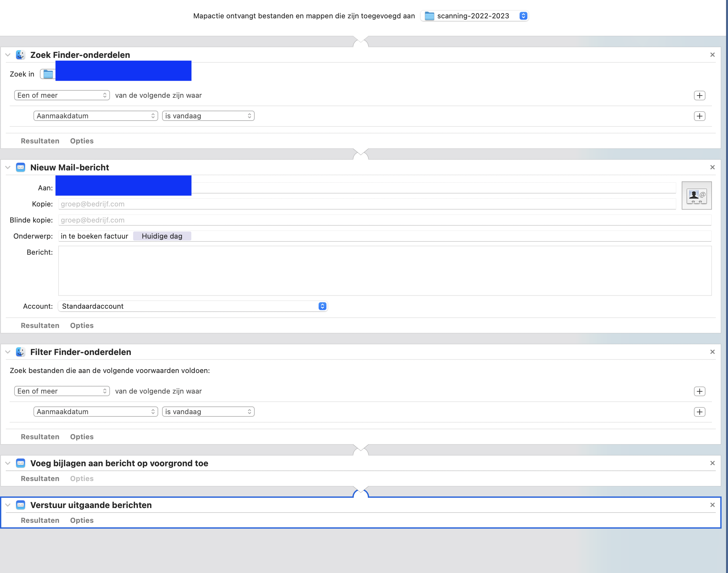Click into the Bericht message text area

coord(385,270)
